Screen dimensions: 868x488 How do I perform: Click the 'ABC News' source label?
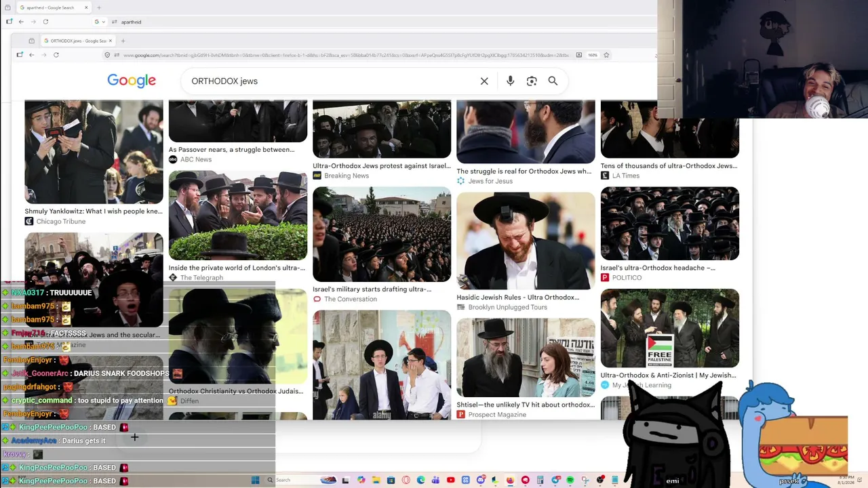click(x=196, y=160)
